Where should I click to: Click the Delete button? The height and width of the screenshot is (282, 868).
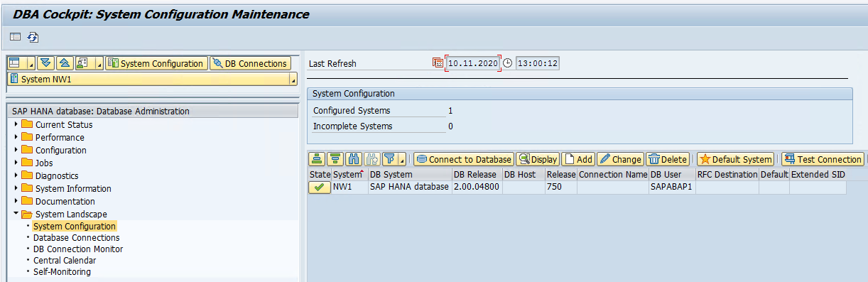click(667, 159)
